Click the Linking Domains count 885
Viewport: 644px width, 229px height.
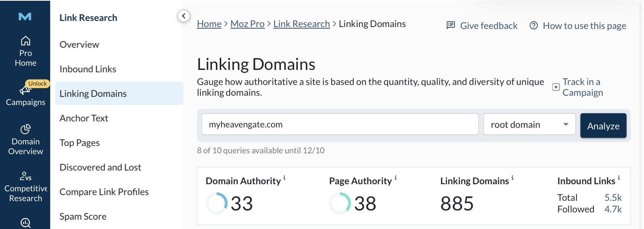coord(457,204)
